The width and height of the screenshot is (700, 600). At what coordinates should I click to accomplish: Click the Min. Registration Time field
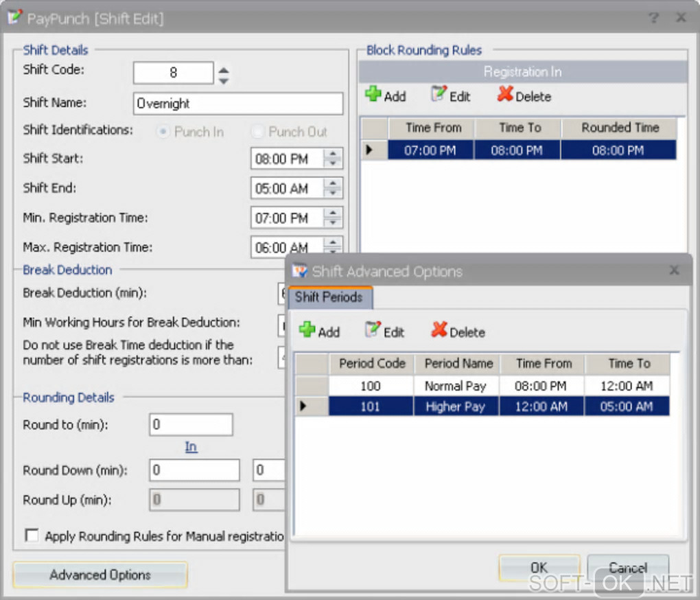tap(288, 218)
